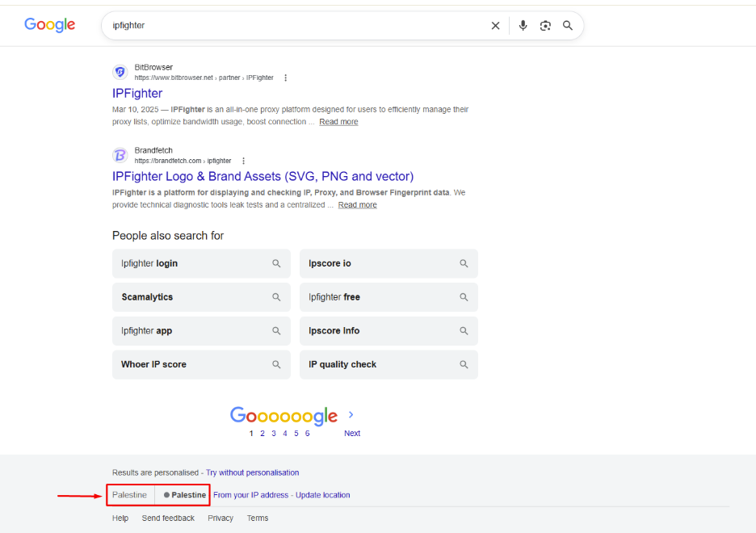Clear the search box with X icon
756x533 pixels.
click(495, 26)
